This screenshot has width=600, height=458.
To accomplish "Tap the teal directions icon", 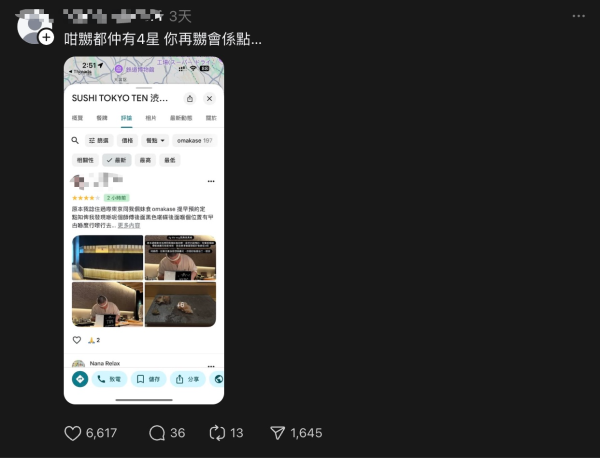I will (x=80, y=379).
